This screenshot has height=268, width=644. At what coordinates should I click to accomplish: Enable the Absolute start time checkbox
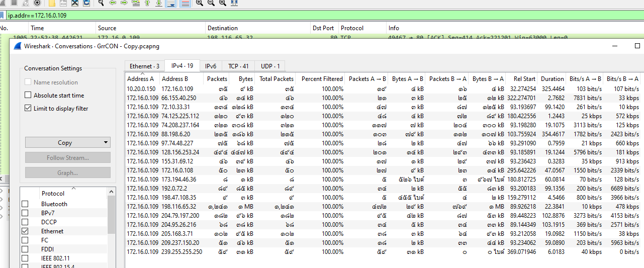click(x=28, y=96)
